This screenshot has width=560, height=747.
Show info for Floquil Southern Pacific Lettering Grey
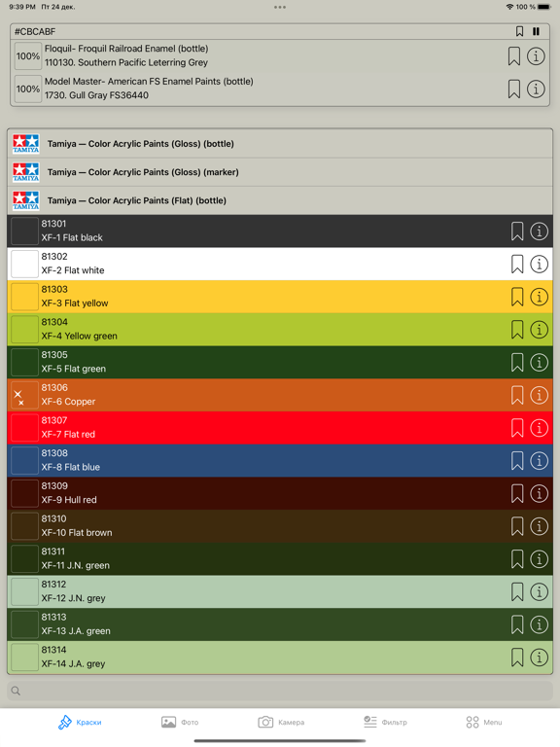click(x=536, y=56)
